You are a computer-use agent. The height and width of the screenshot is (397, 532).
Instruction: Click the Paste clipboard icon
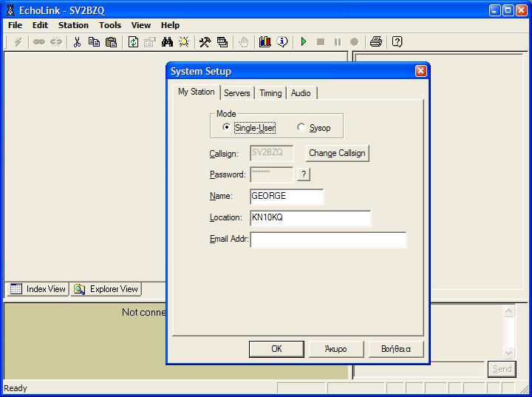click(x=112, y=42)
